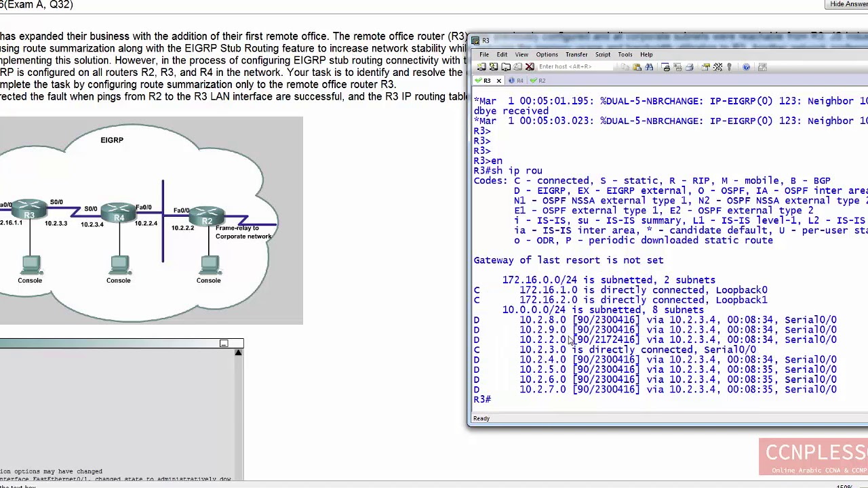
Task: Click the Connect in Tab toolbar icon
Action: [506, 66]
